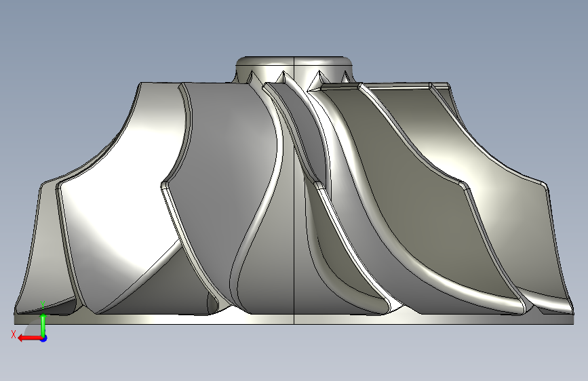Click the green Y axis arrow
Image resolution: width=588 pixels, height=381 pixels.
click(43, 325)
